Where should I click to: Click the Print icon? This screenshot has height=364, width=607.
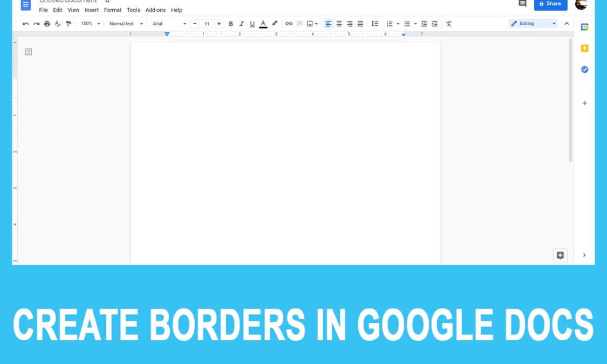(47, 23)
